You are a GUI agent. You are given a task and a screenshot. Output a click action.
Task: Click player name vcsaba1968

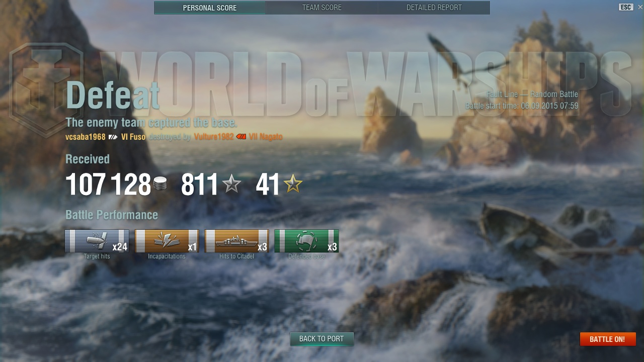86,137
